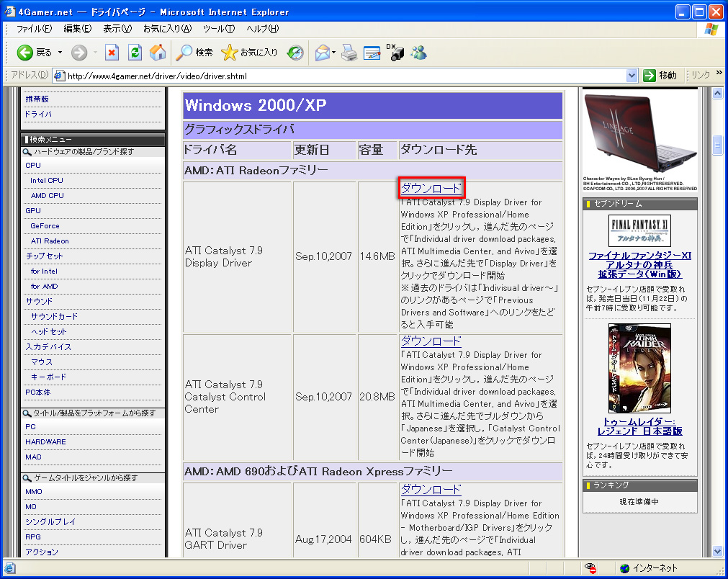
Task: Open the PC本体 sidebar link
Action: coord(38,392)
